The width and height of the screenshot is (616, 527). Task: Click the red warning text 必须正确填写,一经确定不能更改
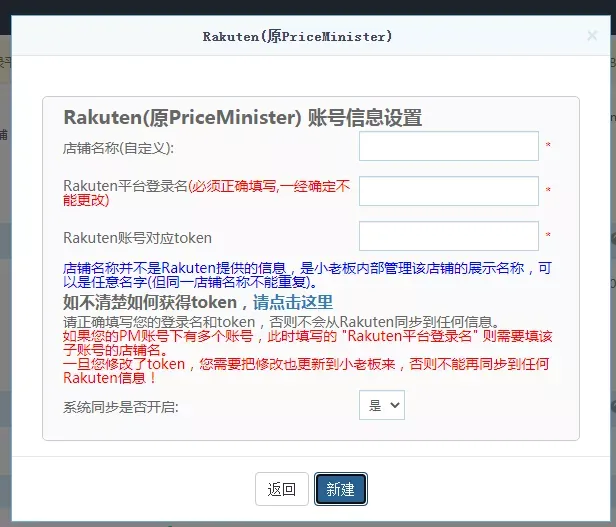pyautogui.click(x=206, y=193)
